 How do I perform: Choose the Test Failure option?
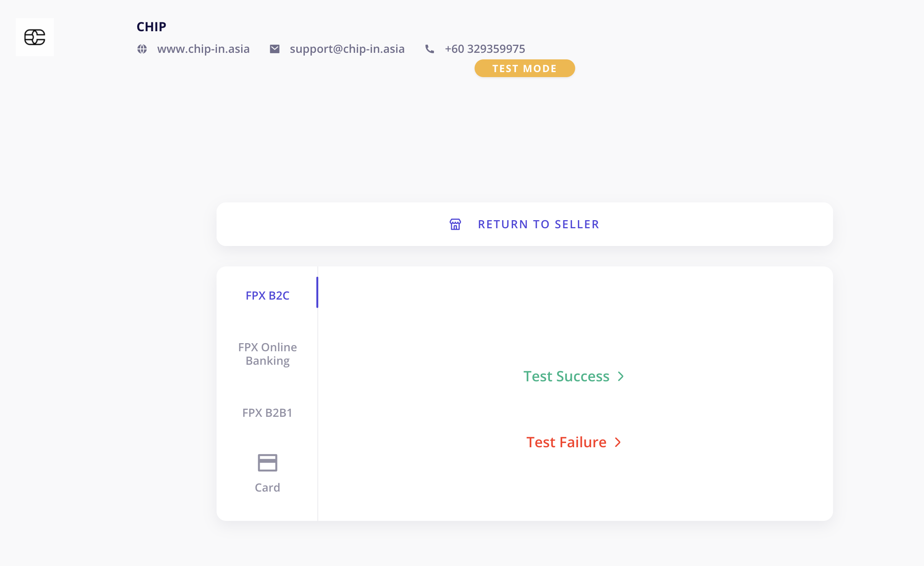click(x=574, y=442)
